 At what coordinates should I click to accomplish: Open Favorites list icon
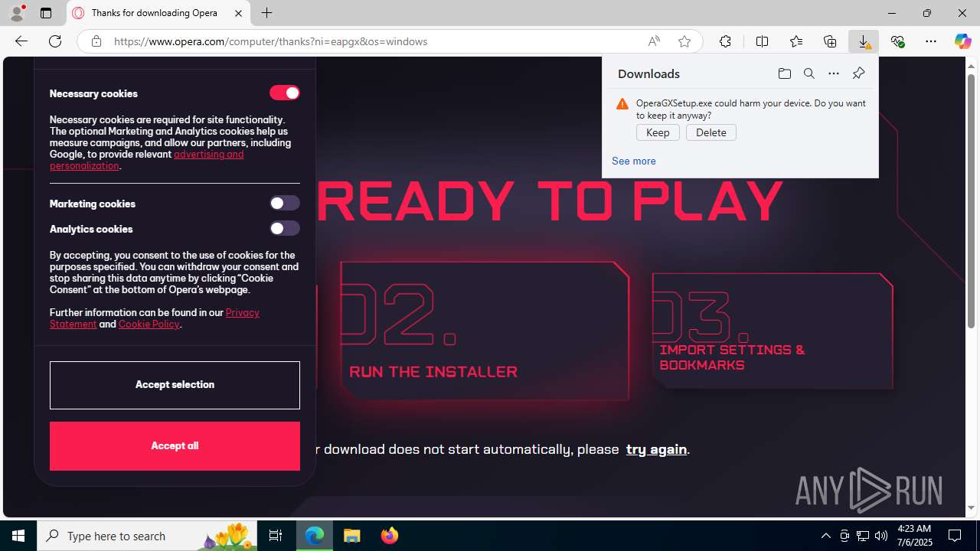(x=796, y=41)
